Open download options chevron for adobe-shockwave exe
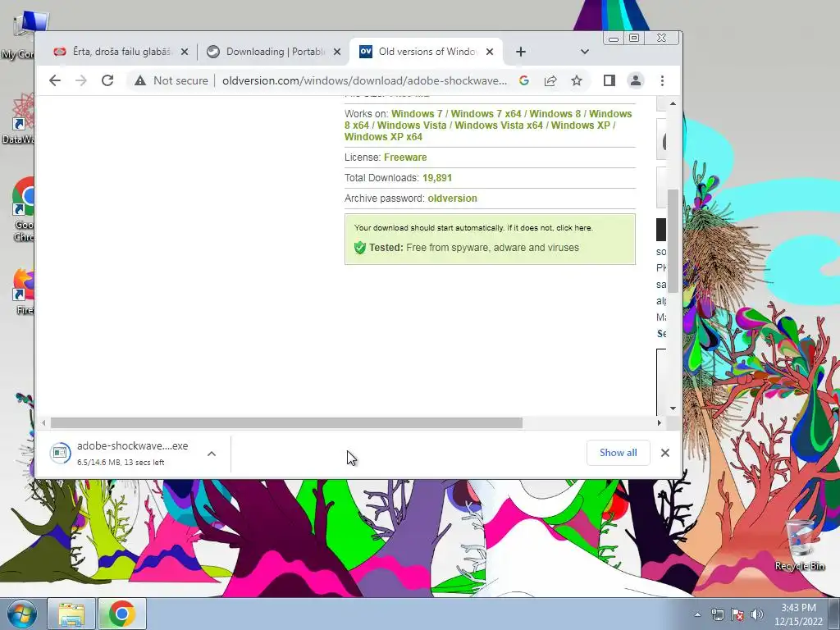Viewport: 840px width, 630px height. (x=212, y=454)
